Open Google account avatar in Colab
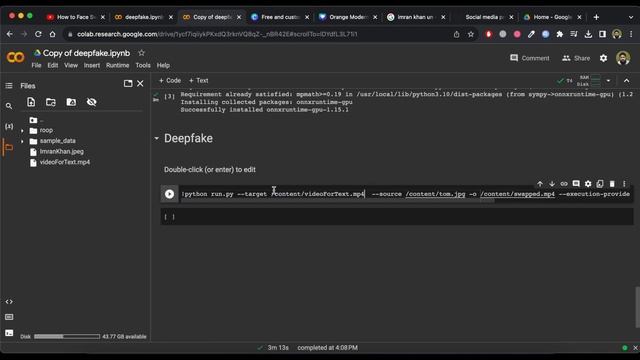 pyautogui.click(x=623, y=58)
